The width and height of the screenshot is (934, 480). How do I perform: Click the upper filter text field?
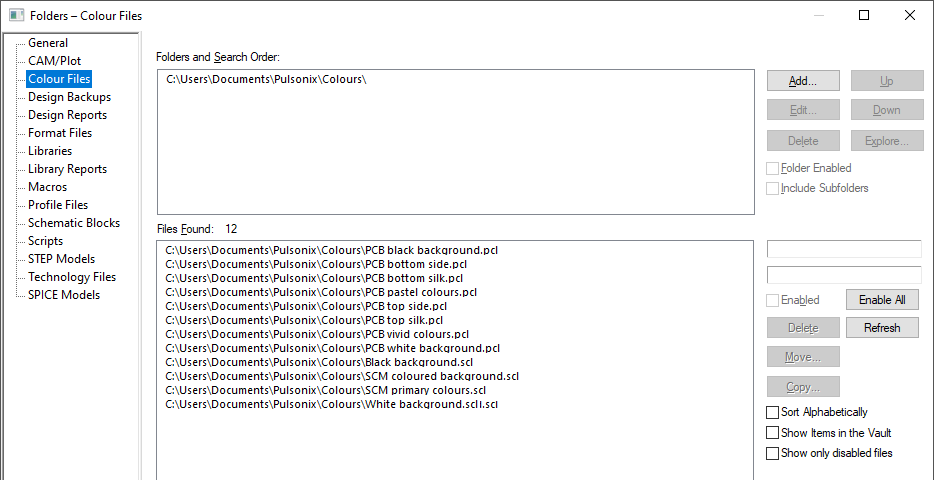tap(843, 249)
